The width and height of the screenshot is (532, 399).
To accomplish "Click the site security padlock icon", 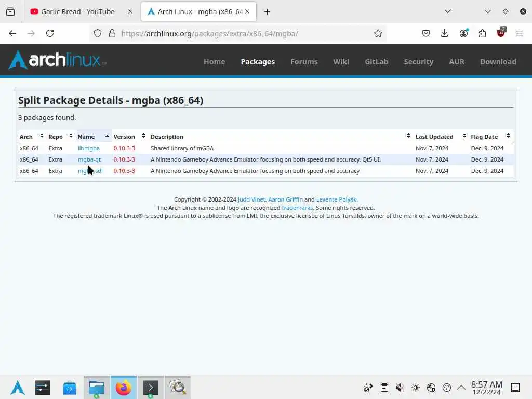I will (x=112, y=34).
